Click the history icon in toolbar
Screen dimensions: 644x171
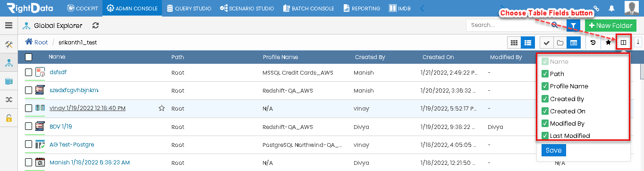click(593, 43)
